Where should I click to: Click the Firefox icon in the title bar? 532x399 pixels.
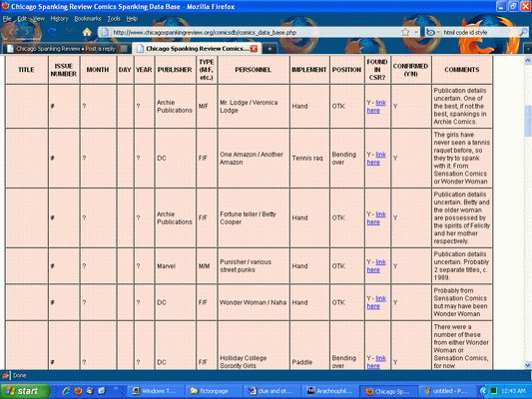[x=5, y=6]
